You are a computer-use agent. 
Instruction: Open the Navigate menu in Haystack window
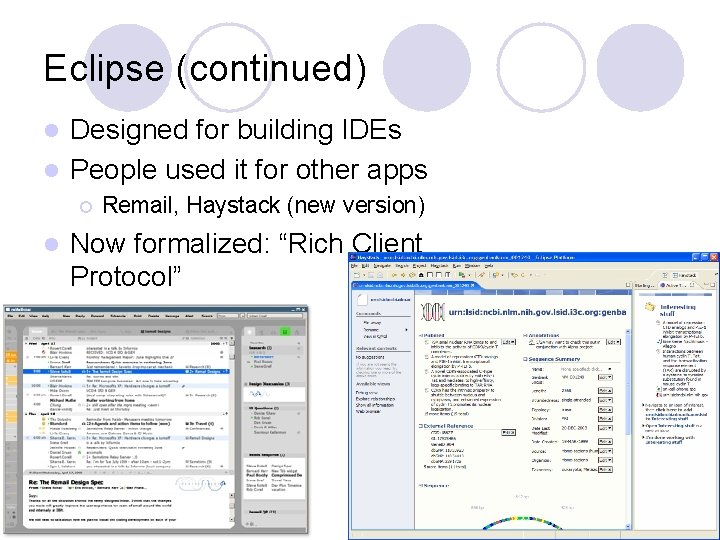point(382,265)
